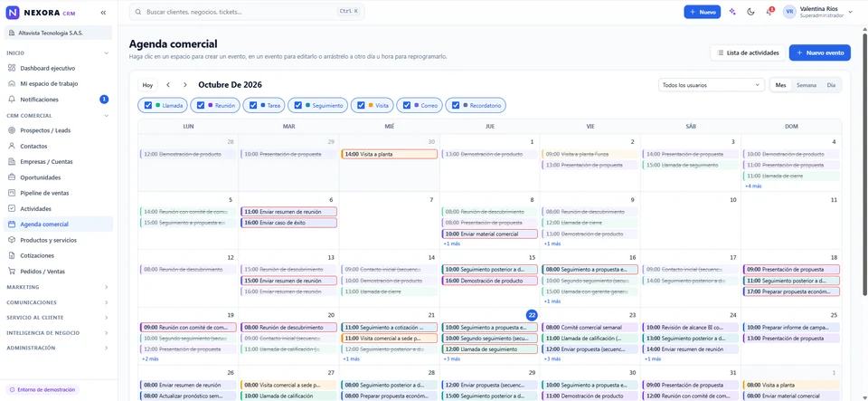Click the Actividades checkbox icon
868x401 pixels.
[x=12, y=209]
